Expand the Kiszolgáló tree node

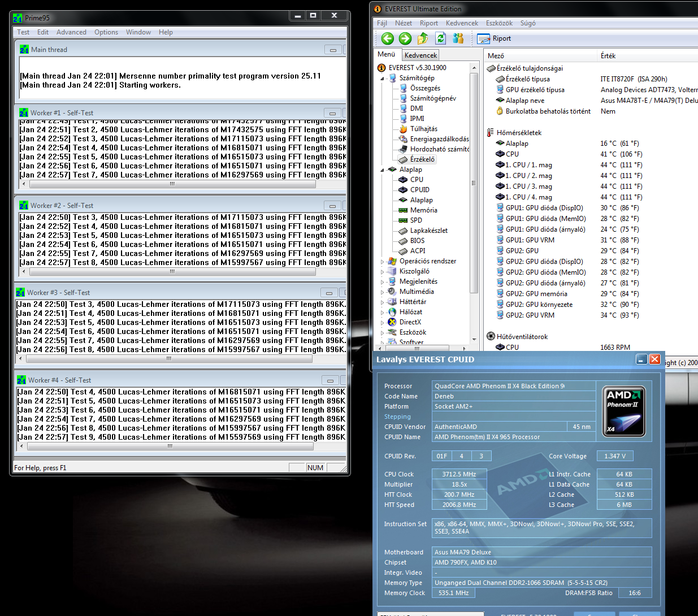click(x=383, y=272)
